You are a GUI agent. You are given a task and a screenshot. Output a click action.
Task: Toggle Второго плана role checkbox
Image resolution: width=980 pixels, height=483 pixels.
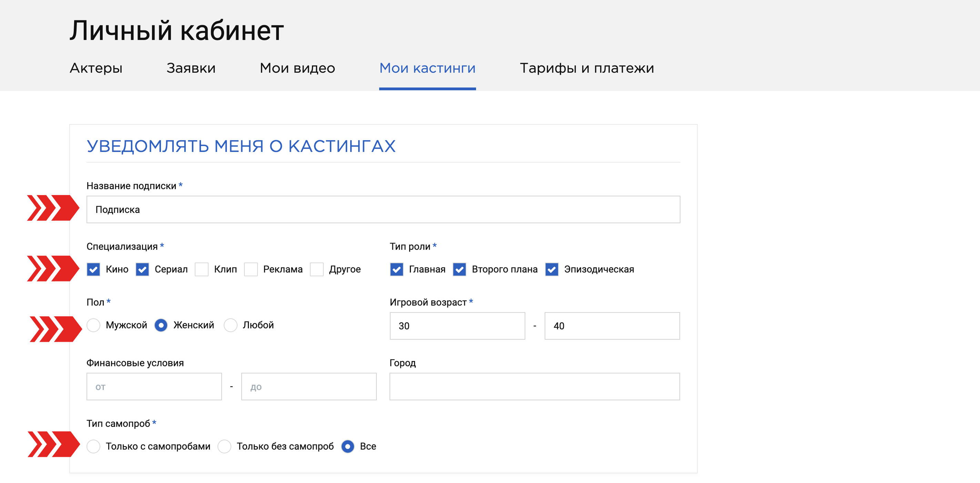[x=459, y=270]
